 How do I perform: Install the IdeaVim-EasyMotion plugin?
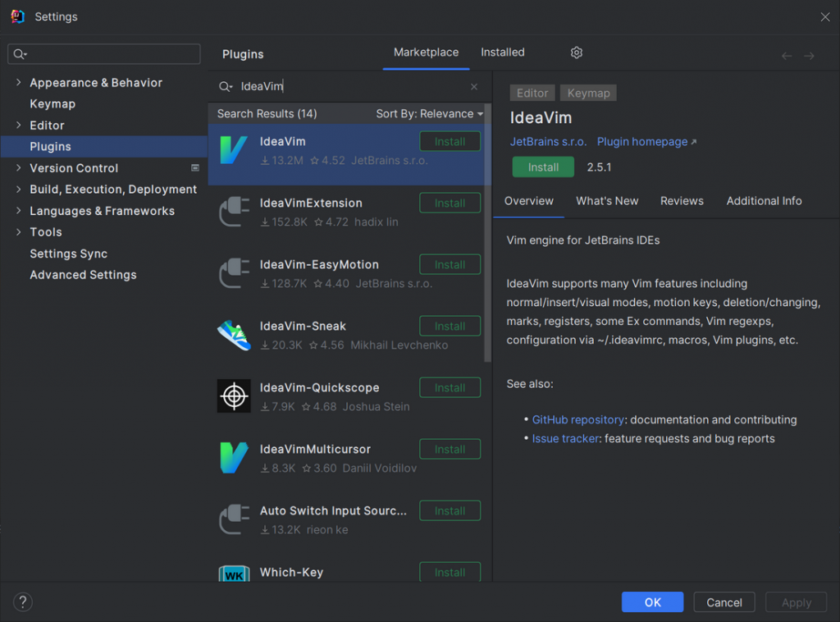pyautogui.click(x=450, y=265)
